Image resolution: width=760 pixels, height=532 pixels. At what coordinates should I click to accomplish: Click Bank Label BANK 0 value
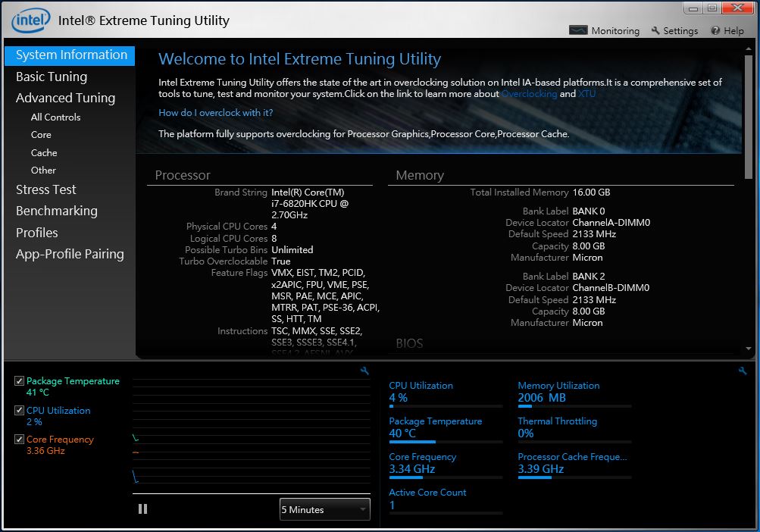pos(589,211)
